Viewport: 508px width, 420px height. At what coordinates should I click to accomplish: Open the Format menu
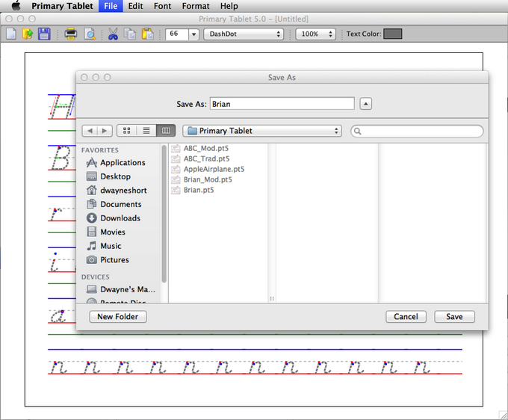tap(195, 6)
